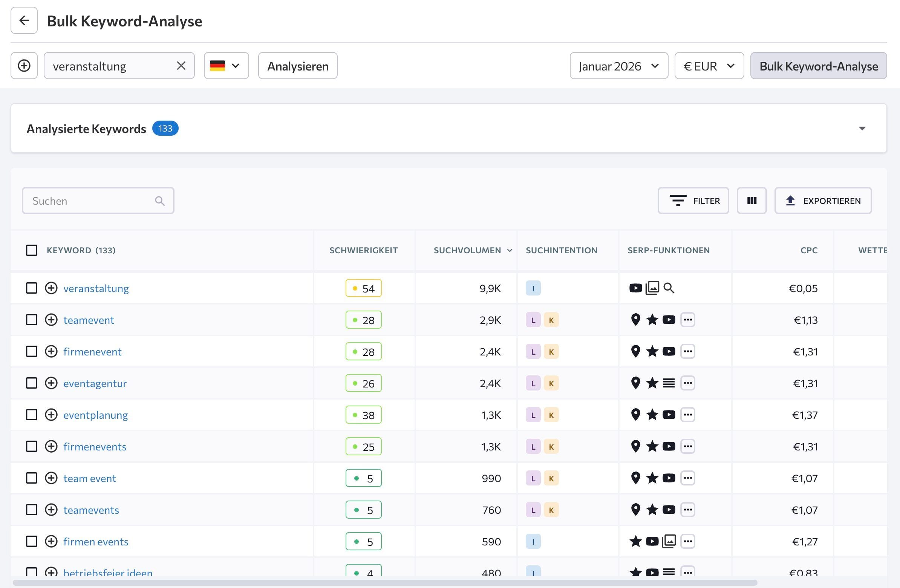The image size is (900, 588).
Task: Check the eventplanung row checkbox
Action: pyautogui.click(x=32, y=415)
